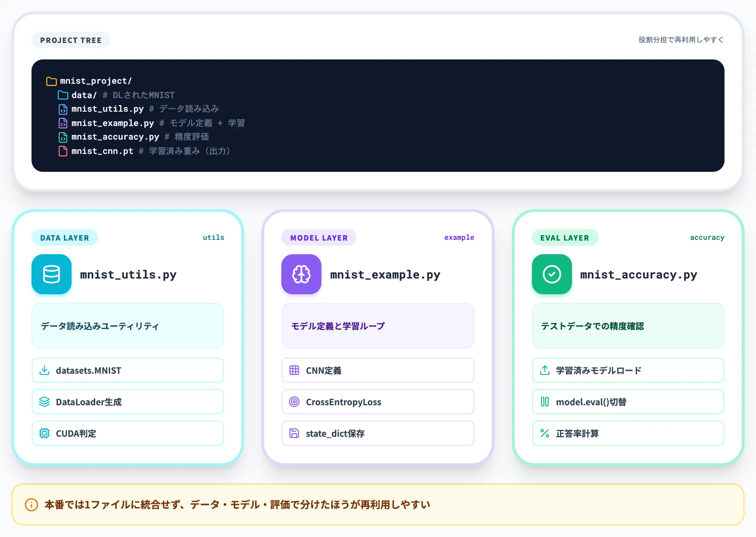The height and width of the screenshot is (537, 756).
Task: Click the CrossEntropyLoss item
Action: point(378,402)
